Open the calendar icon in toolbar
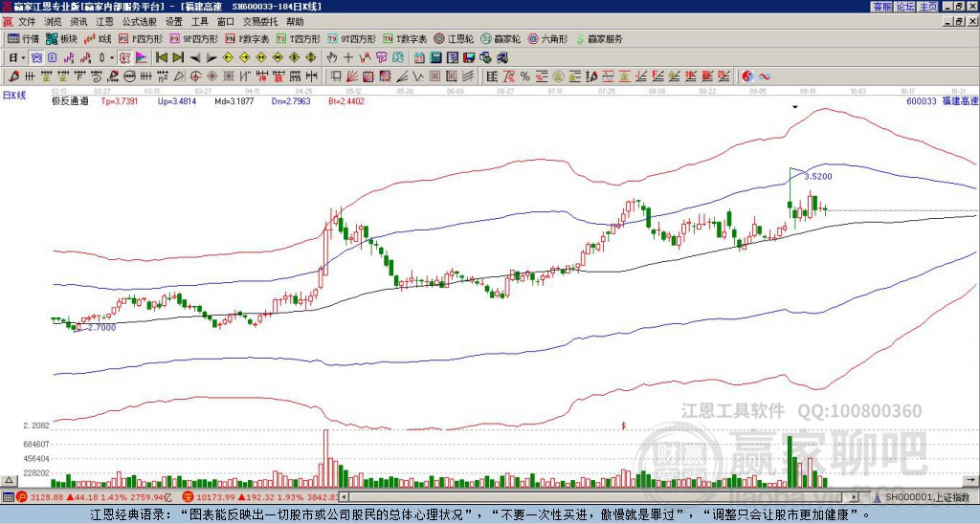This screenshot has width=980, height=524. tap(419, 58)
